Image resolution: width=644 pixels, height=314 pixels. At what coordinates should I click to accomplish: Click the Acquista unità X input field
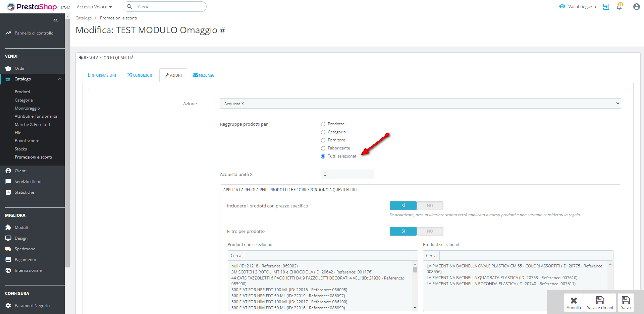coord(347,174)
